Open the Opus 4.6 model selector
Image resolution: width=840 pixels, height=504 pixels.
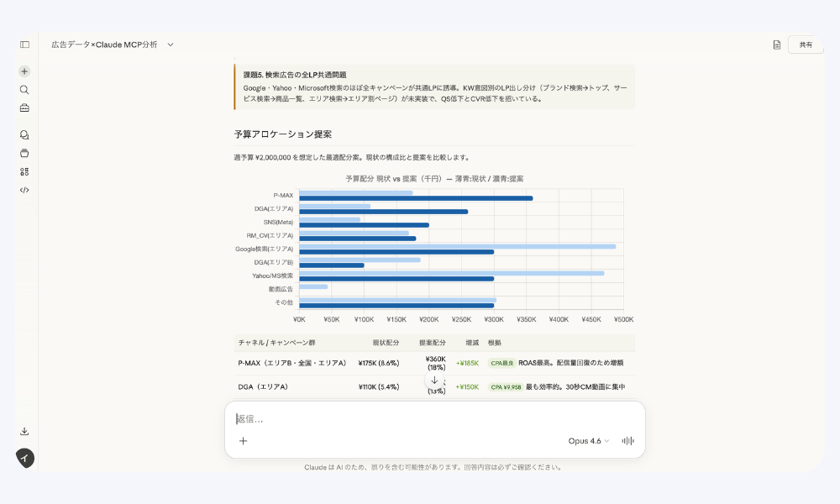589,441
